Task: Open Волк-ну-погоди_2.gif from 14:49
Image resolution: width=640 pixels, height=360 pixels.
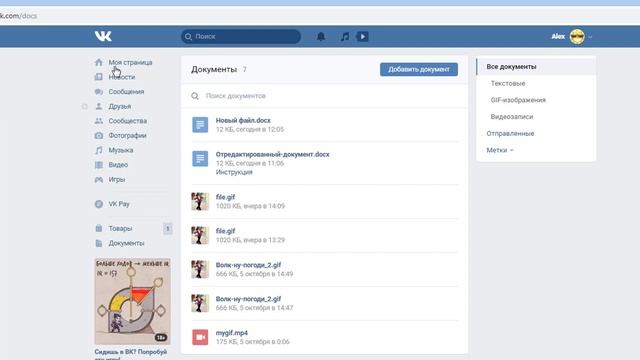Action: coord(248,265)
